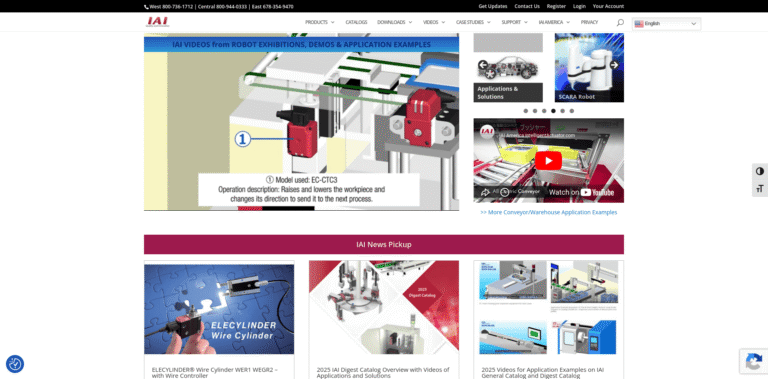The image size is (768, 379).
Task: Select the fifth carousel dot
Action: [562, 111]
